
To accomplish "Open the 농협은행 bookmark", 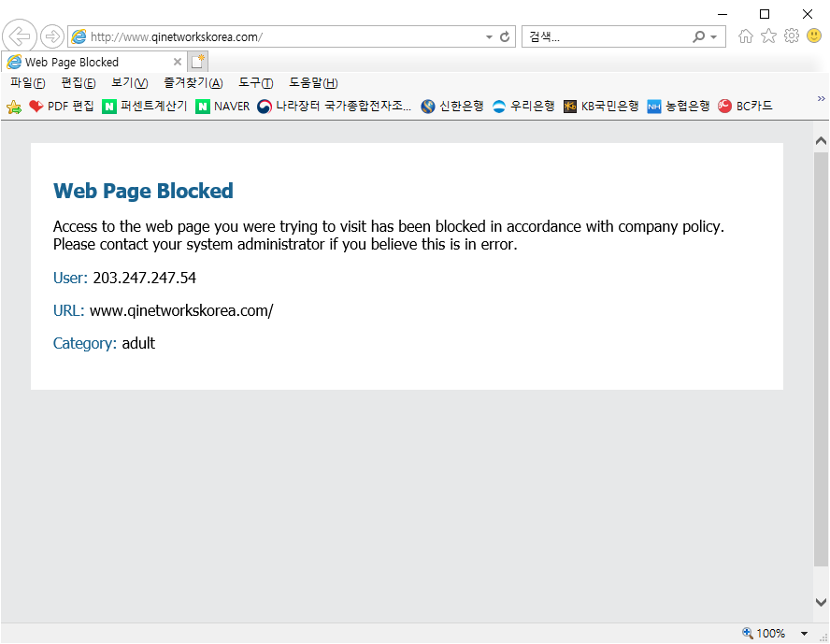I will (x=678, y=107).
